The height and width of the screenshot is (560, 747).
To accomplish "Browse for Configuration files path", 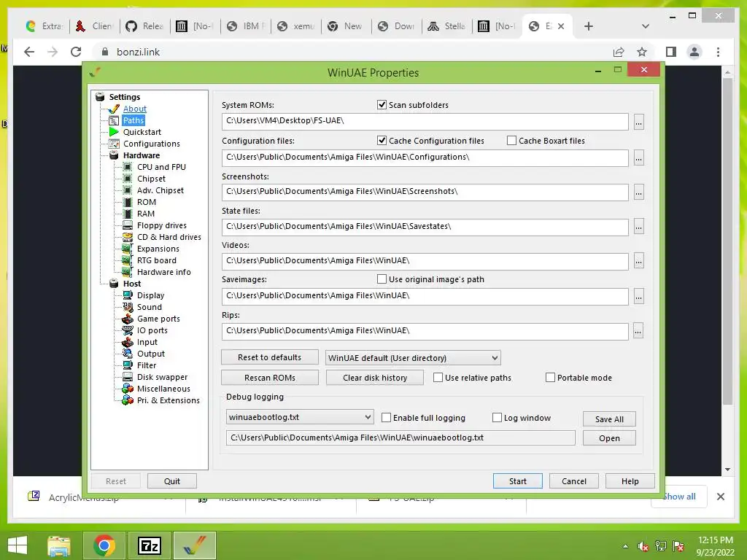I will [x=639, y=158].
